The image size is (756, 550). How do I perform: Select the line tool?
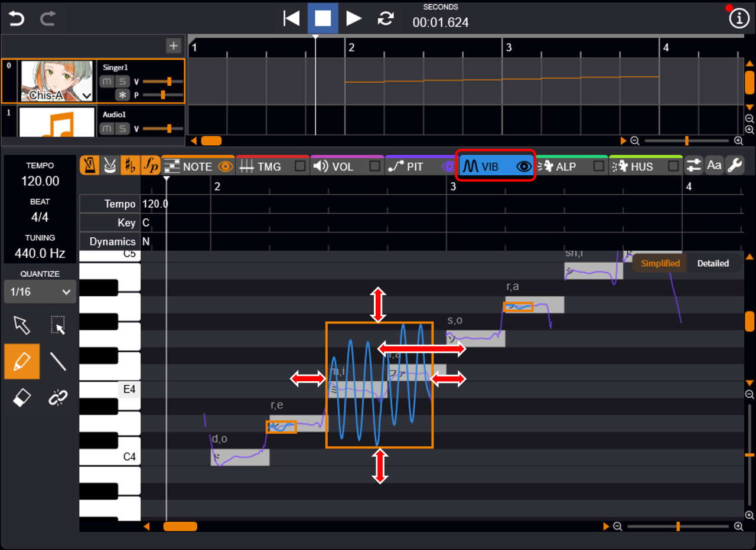point(58,361)
